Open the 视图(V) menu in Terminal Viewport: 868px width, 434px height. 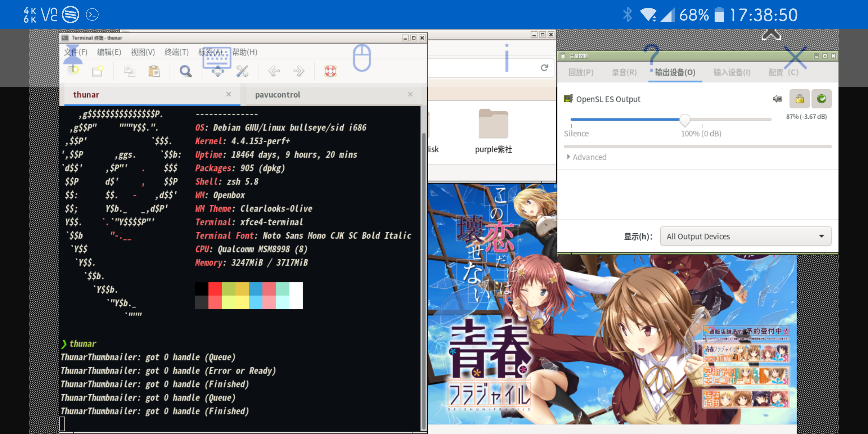click(143, 52)
